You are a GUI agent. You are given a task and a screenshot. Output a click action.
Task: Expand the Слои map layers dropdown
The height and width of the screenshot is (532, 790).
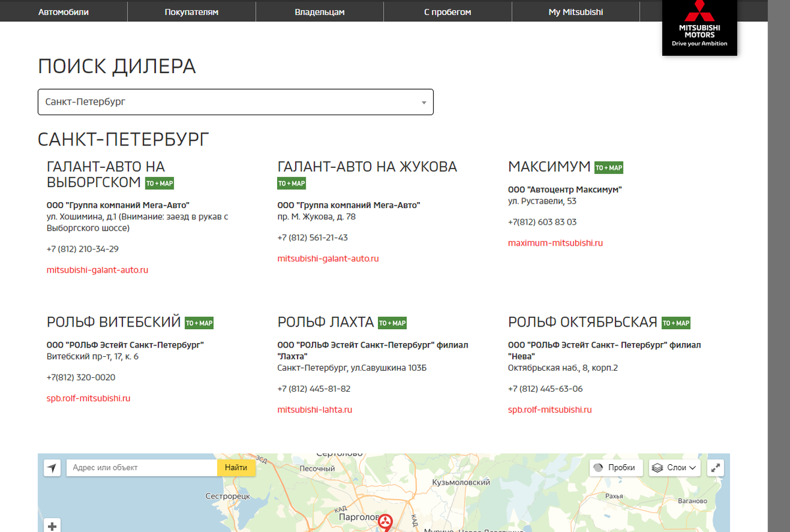coord(675,467)
